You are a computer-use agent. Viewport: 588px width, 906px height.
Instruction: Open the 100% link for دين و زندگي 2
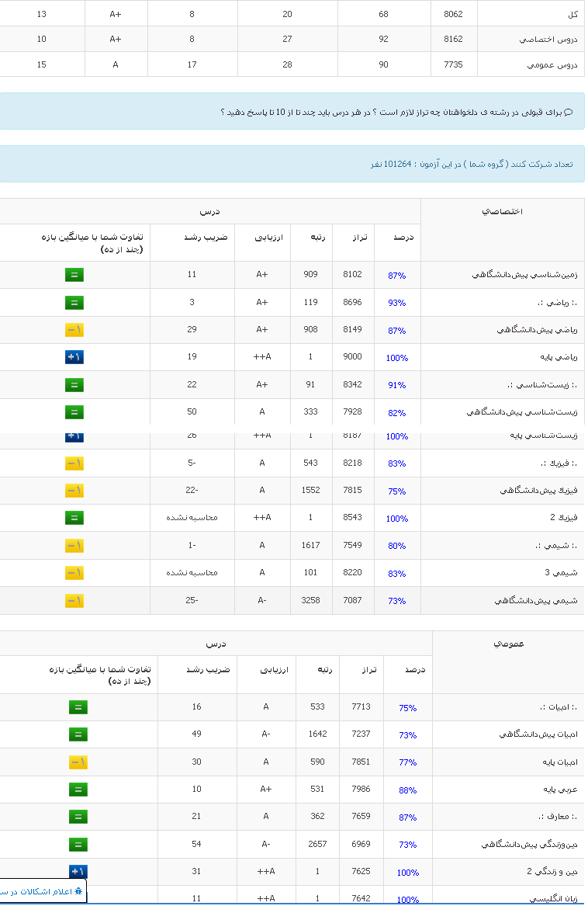408,873
